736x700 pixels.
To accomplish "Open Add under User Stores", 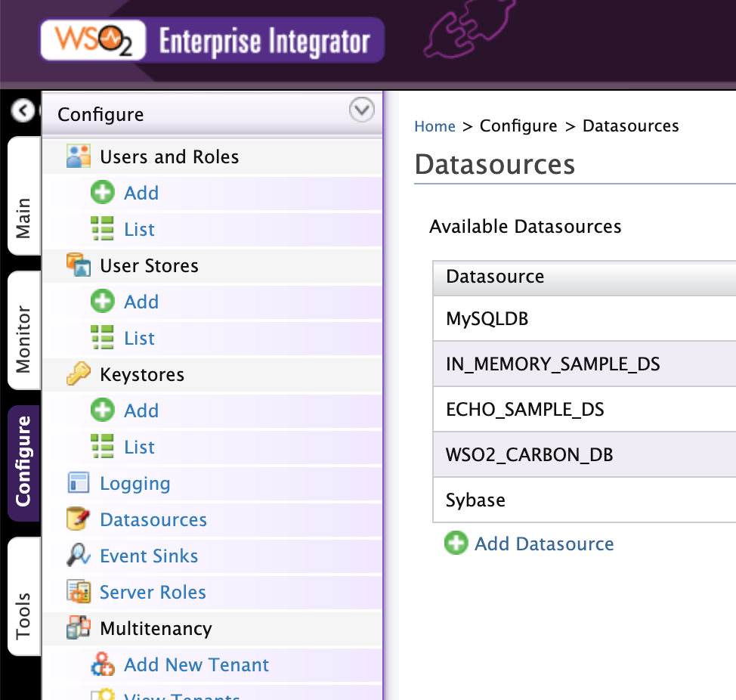I will click(141, 302).
